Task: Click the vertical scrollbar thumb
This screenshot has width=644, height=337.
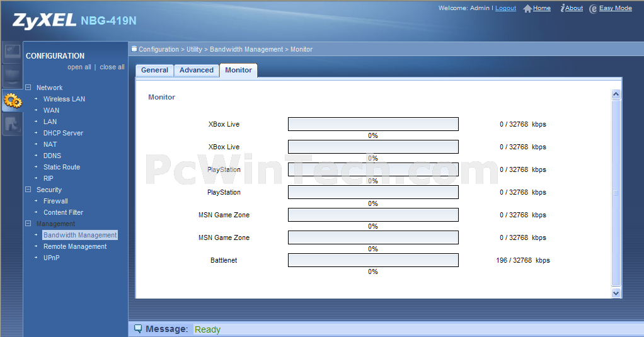Action: (616, 193)
